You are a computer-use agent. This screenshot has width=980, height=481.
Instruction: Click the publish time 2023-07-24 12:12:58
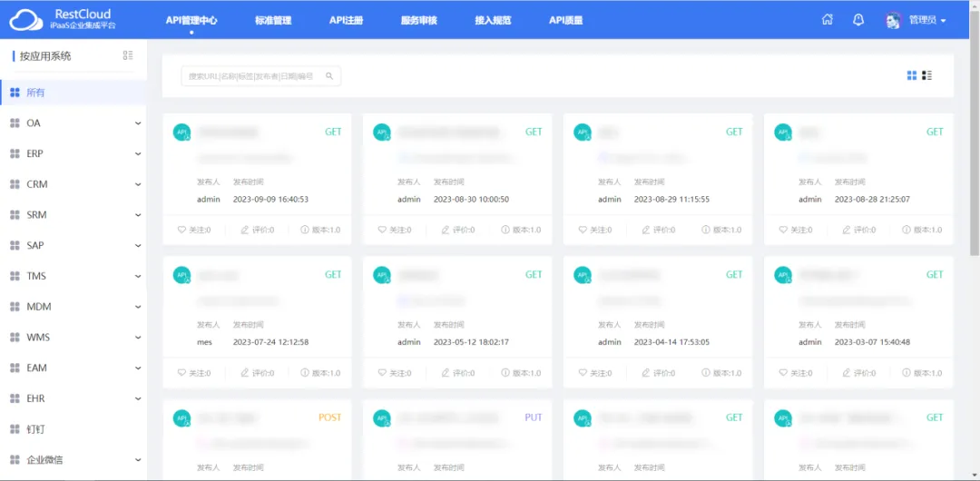270,342
